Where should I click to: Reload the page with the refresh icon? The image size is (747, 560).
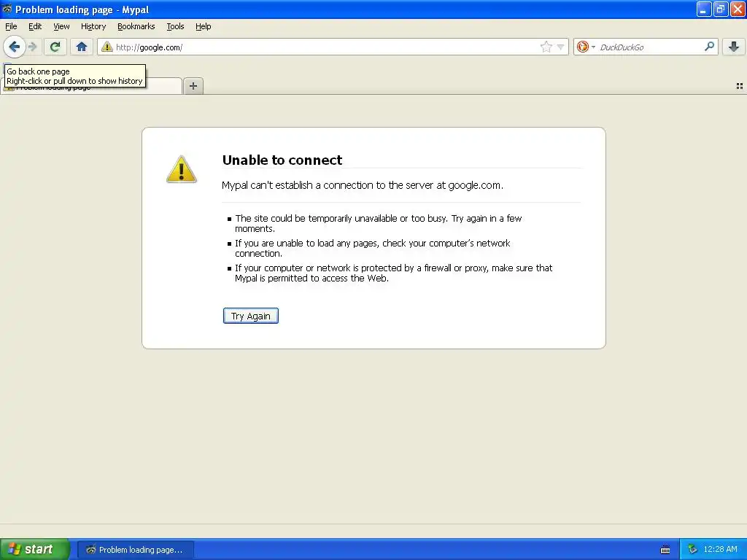[x=55, y=47]
